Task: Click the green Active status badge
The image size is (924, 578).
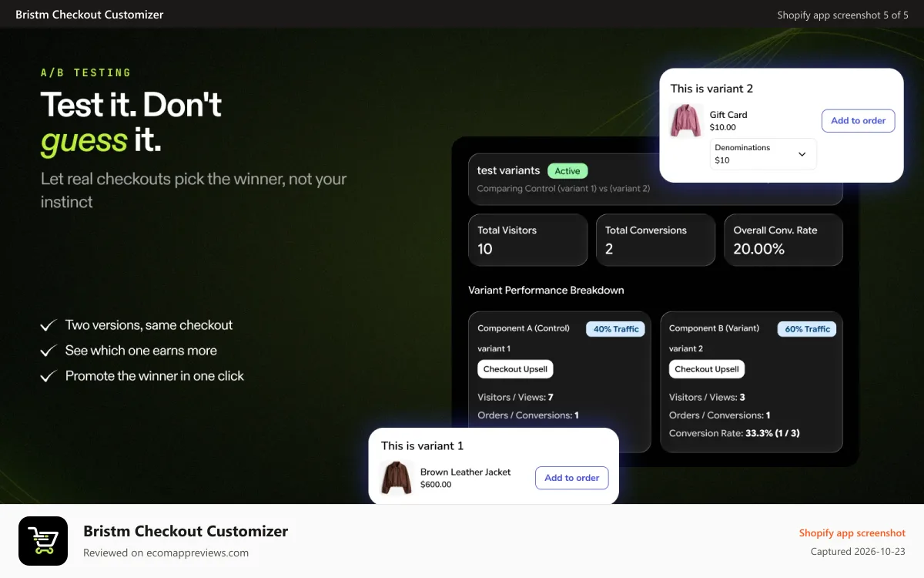Action: pos(567,171)
